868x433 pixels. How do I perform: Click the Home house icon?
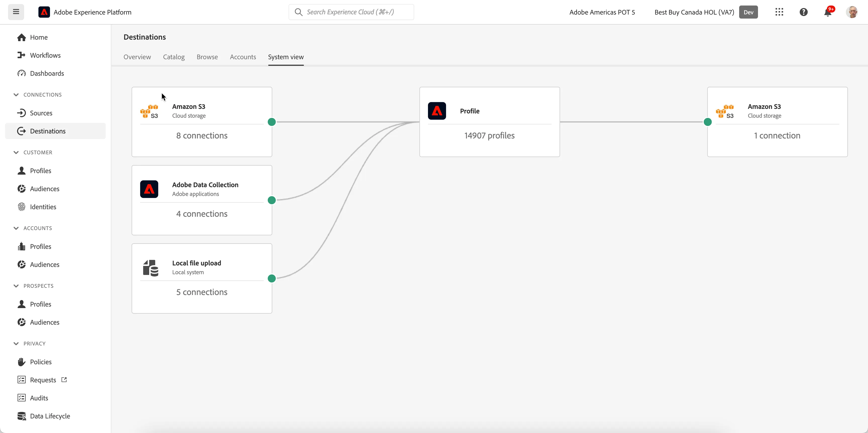point(22,37)
